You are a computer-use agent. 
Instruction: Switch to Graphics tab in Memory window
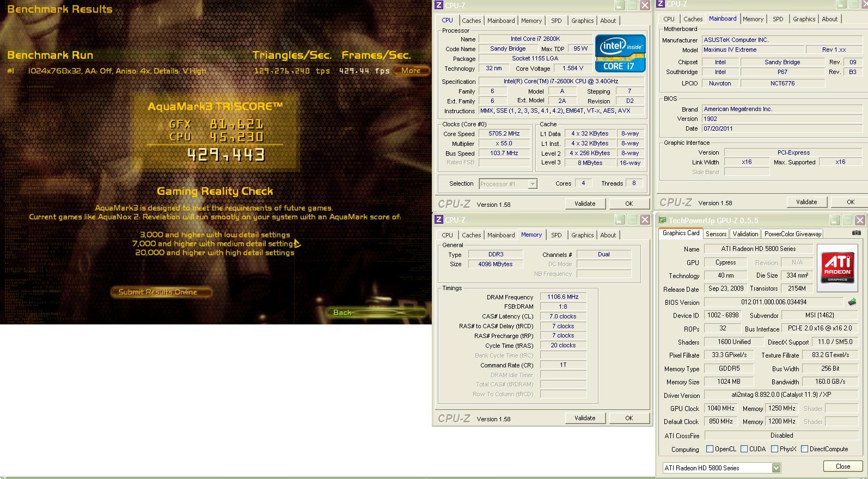point(582,235)
